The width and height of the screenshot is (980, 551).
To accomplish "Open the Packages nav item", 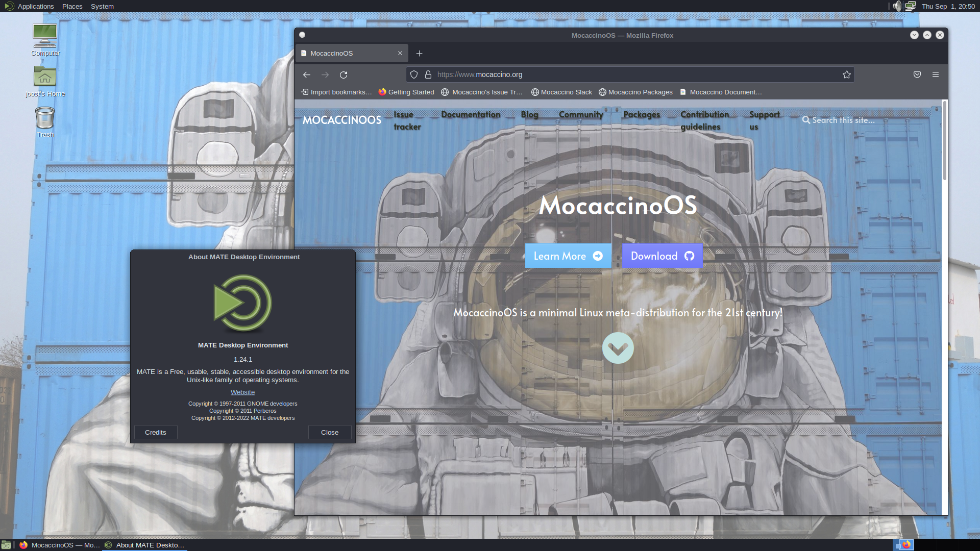I will 642,115.
